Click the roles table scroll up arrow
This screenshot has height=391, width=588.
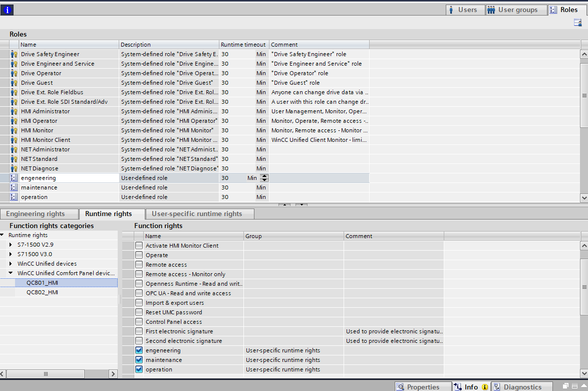click(x=584, y=54)
